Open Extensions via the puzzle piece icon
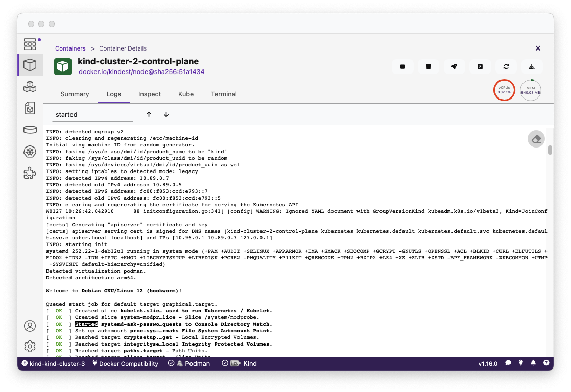Image resolution: width=571 pixels, height=392 pixels. tap(30, 174)
